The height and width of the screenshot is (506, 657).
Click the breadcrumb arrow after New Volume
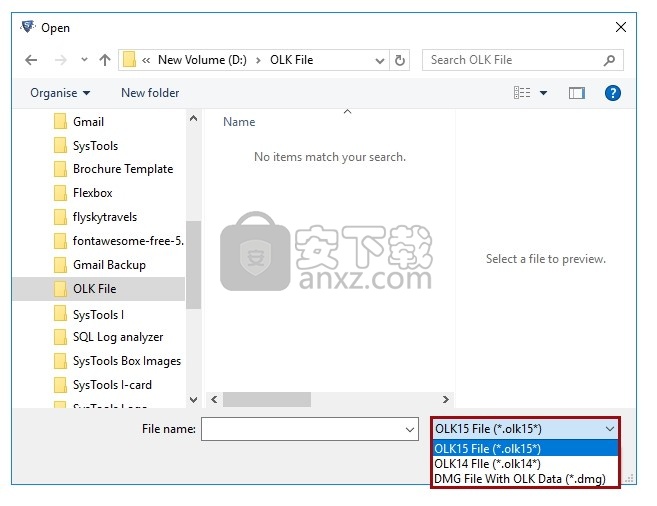(x=258, y=61)
